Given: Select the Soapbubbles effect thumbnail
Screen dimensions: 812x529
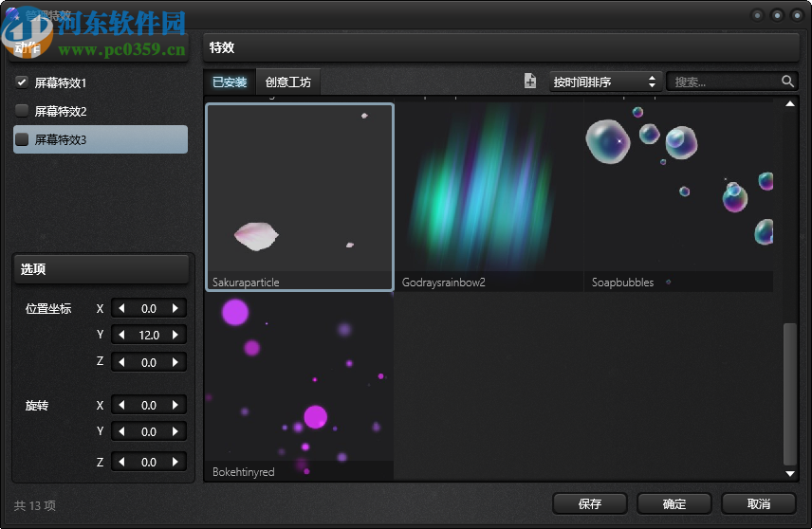Looking at the screenshot, I should tap(679, 196).
